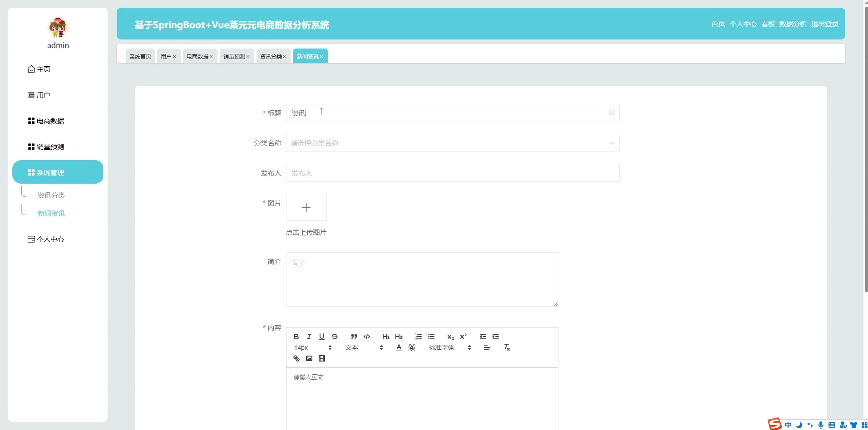Clear text formatting in the editor
The width and height of the screenshot is (868, 430).
pos(507,347)
